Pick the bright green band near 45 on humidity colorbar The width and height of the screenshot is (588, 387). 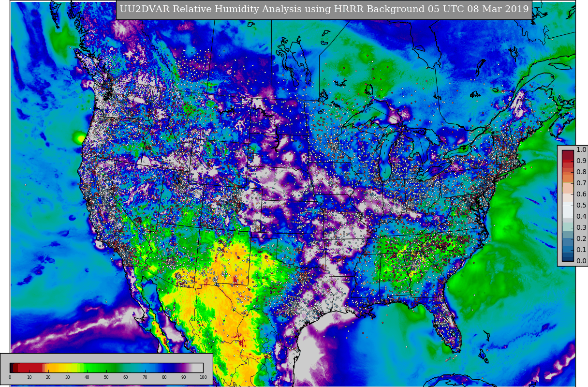(x=94, y=368)
